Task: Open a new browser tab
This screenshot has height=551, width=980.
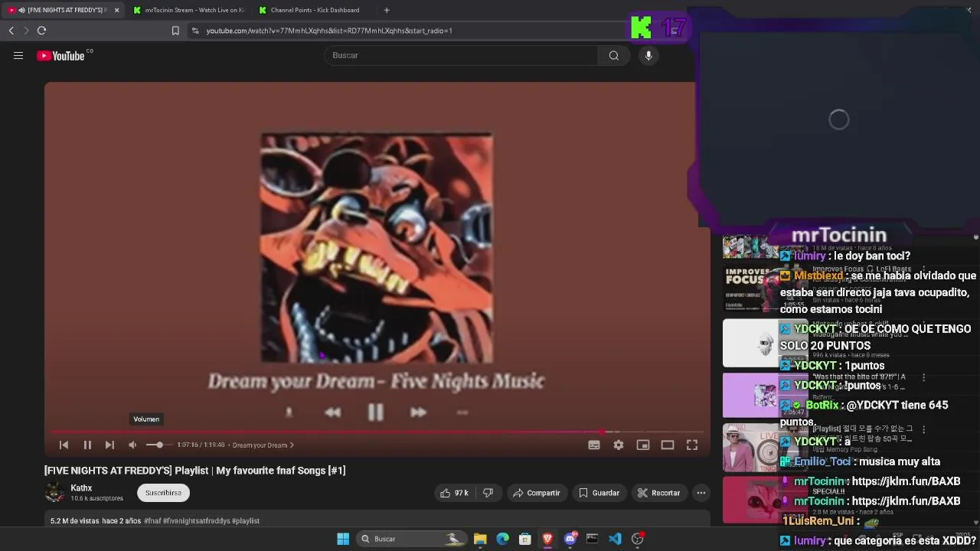Action: pos(387,10)
